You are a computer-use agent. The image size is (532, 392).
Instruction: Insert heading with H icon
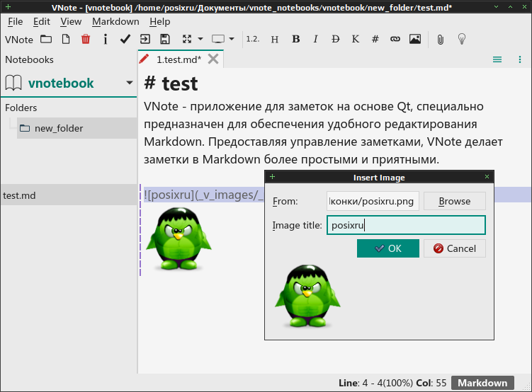click(275, 40)
